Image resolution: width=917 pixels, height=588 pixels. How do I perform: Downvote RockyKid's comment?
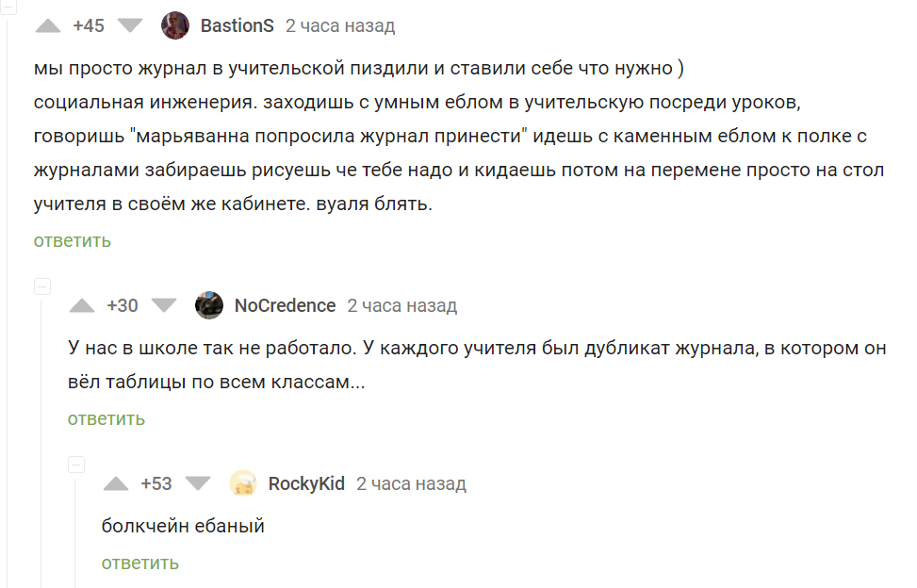click(x=198, y=483)
